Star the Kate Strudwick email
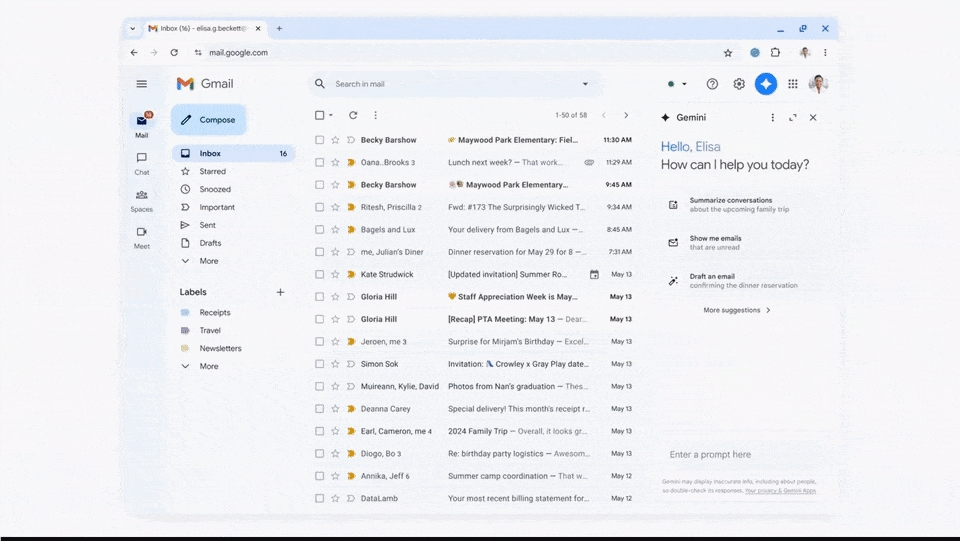960x541 pixels. 335,274
